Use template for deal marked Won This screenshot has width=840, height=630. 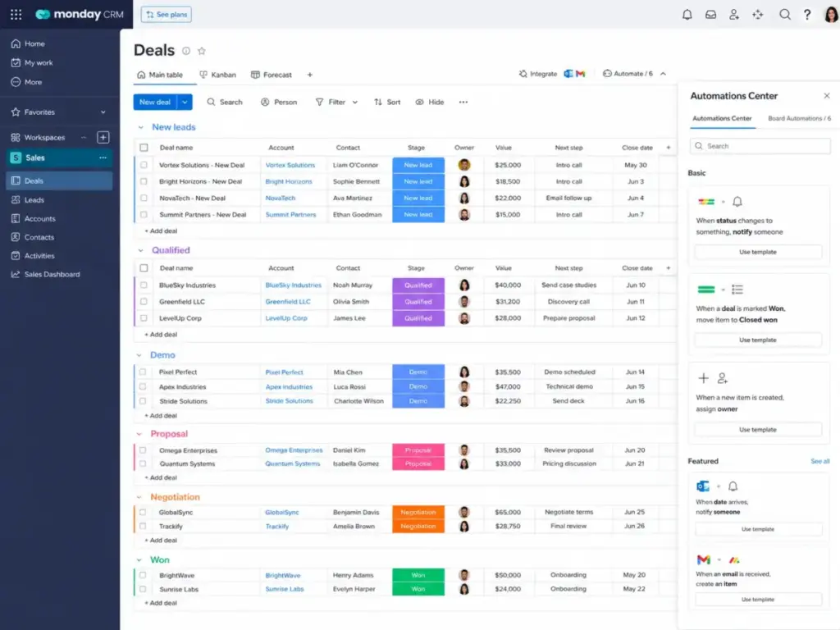tap(757, 340)
